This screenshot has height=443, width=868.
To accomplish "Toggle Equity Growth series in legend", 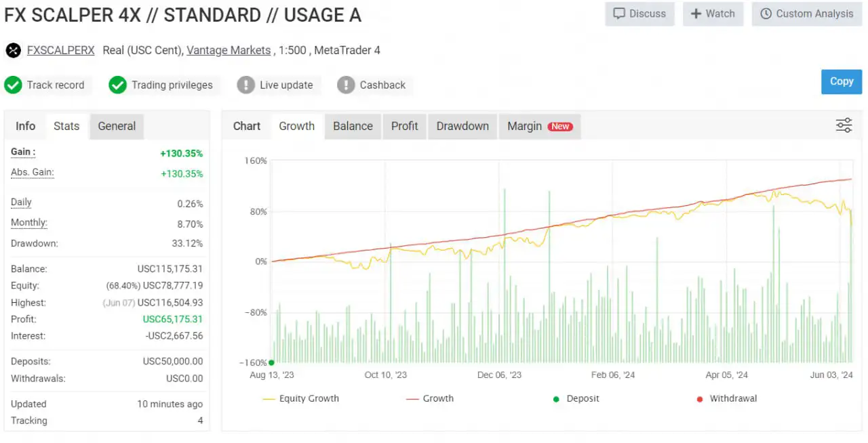I will point(300,398).
